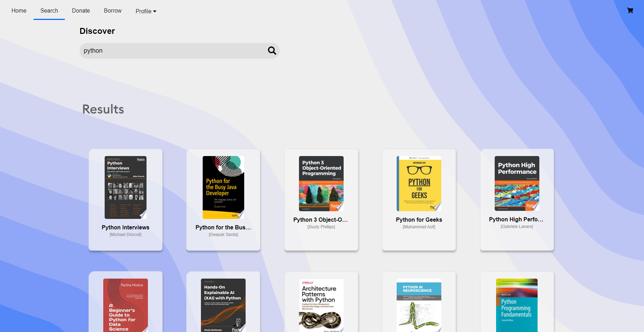Select the Search tab
The width and height of the screenshot is (644, 332).
[x=49, y=10]
